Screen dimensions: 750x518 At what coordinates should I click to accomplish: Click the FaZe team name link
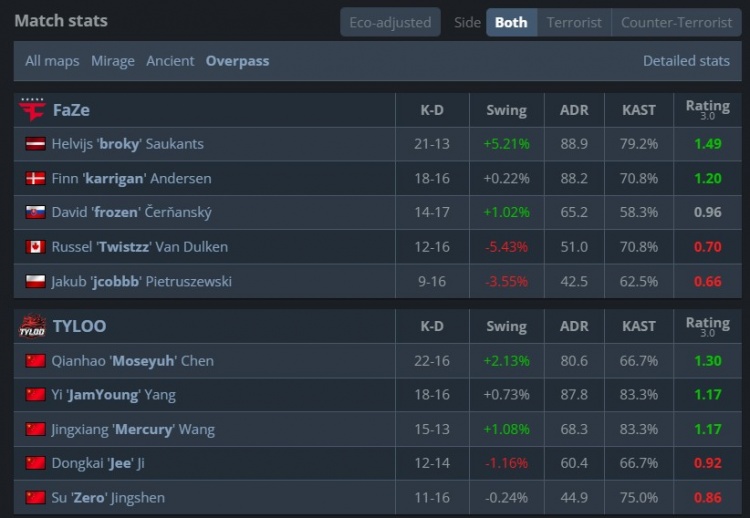tap(71, 110)
